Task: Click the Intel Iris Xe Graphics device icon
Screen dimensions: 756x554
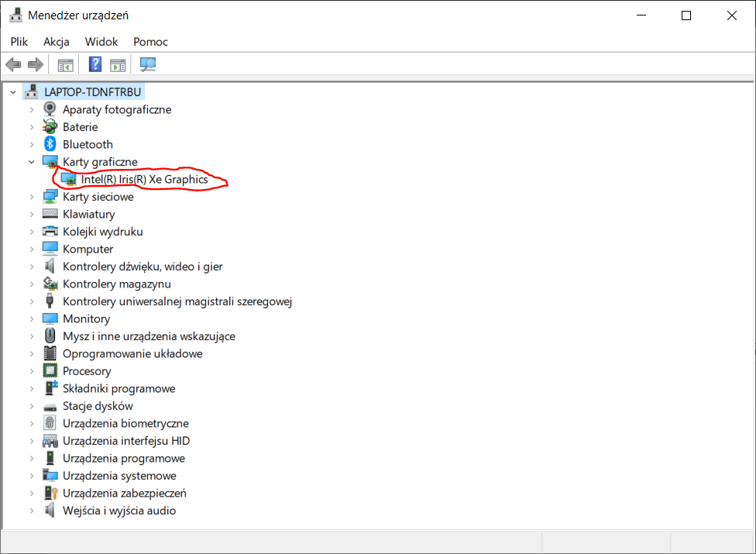Action: tap(69, 179)
